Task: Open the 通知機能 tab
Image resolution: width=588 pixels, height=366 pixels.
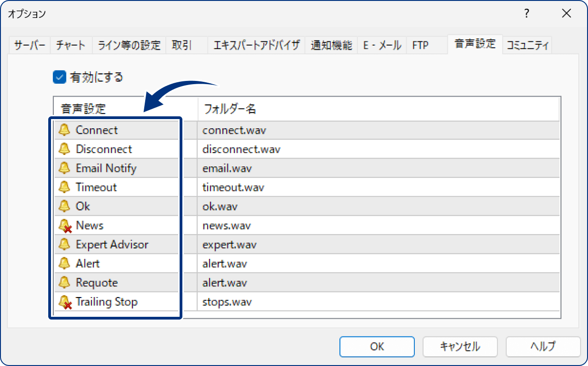Action: click(x=332, y=45)
